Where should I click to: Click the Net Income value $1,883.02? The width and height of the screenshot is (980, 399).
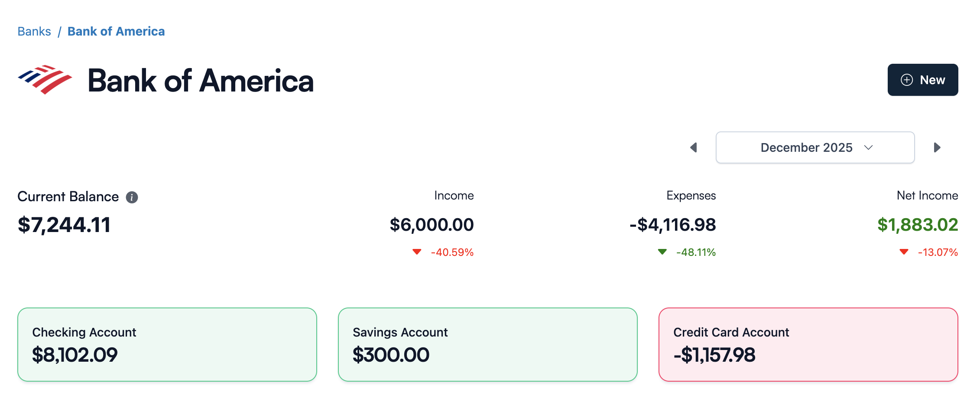click(x=917, y=225)
